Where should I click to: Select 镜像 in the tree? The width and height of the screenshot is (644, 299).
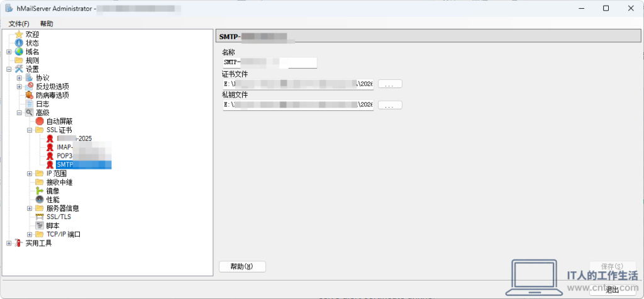(x=53, y=191)
